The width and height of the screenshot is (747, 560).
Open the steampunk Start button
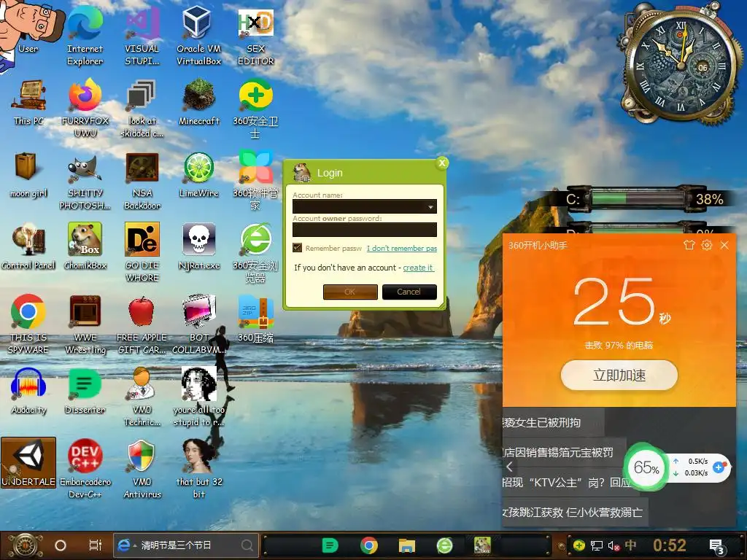(x=26, y=545)
